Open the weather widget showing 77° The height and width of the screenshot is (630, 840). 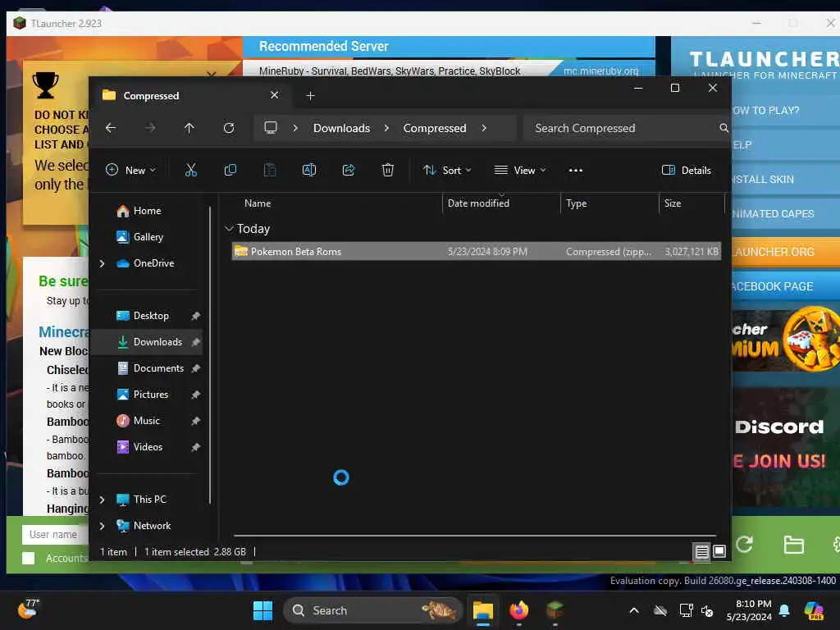point(28,609)
